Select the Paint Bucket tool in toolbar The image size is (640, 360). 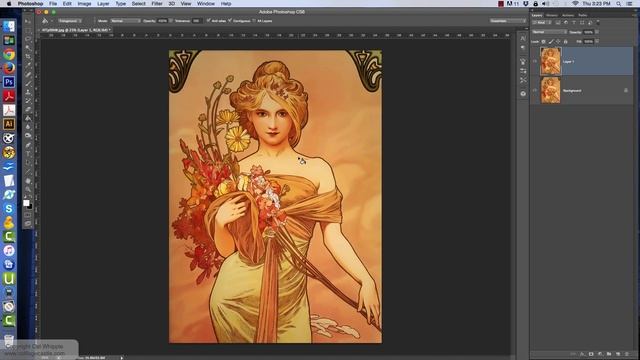[x=28, y=118]
